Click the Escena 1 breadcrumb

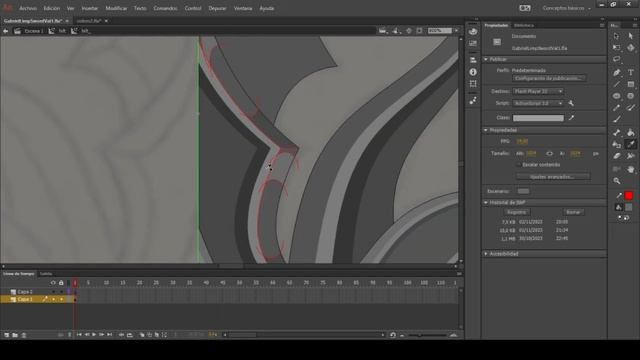[33, 31]
